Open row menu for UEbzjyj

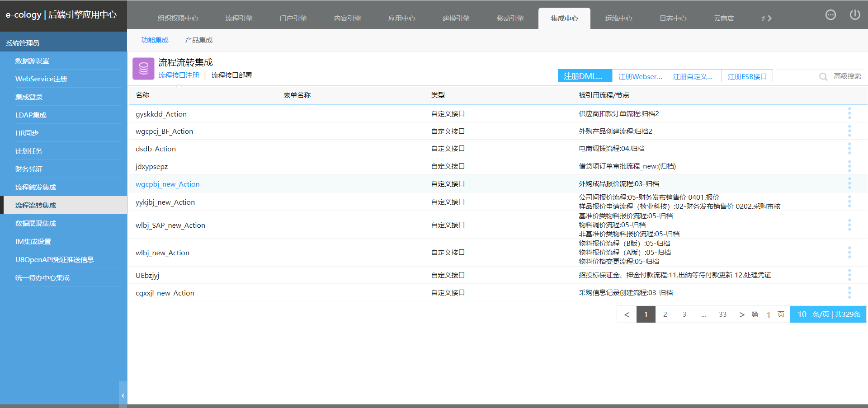point(849,275)
